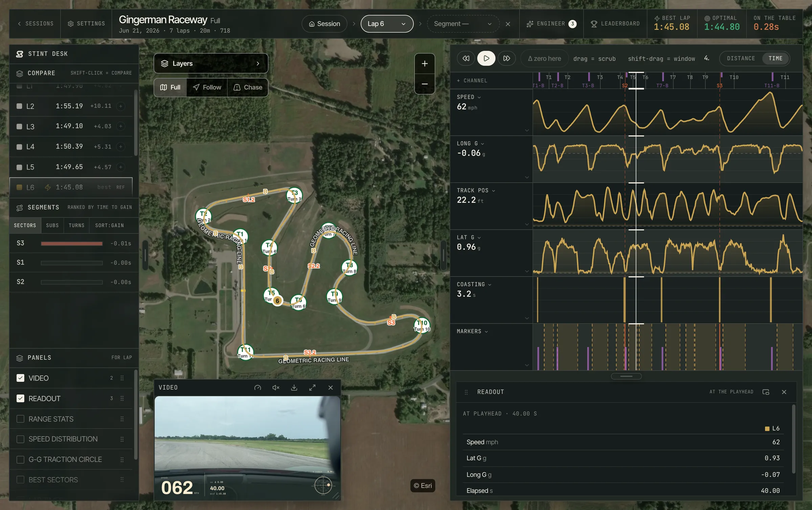Zoom in the map with plus
Viewport: 812px width, 510px height.
[425, 64]
